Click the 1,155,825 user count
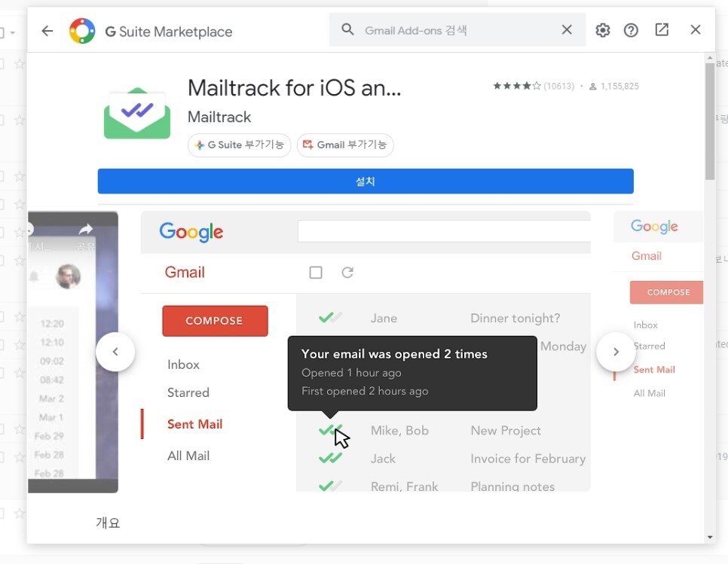728x564 pixels. [x=614, y=87]
